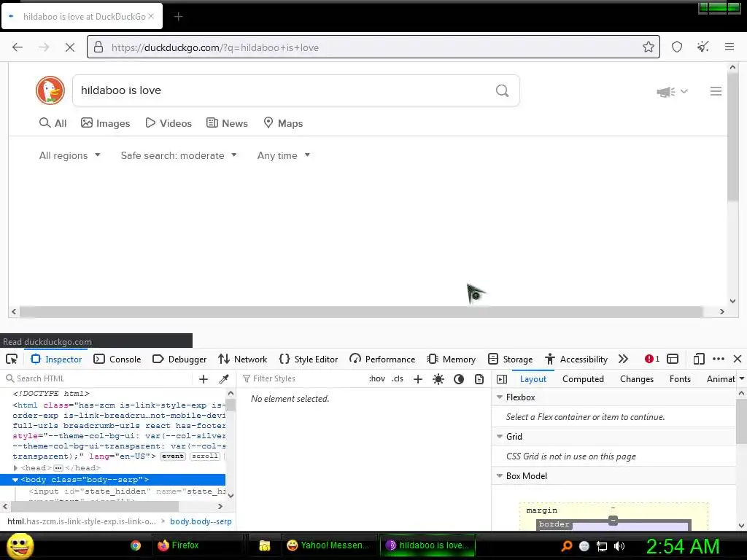
Task: Open the Firefox application menu
Action: tap(729, 47)
